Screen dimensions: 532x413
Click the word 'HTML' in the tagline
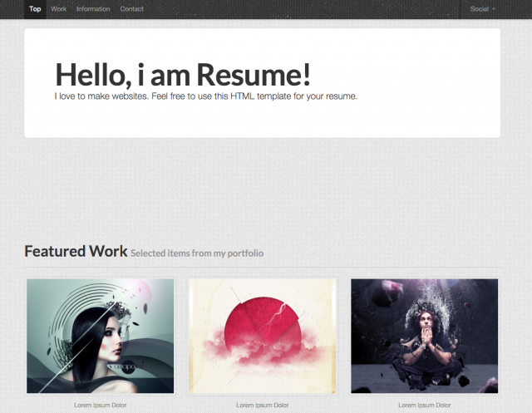[x=243, y=96]
